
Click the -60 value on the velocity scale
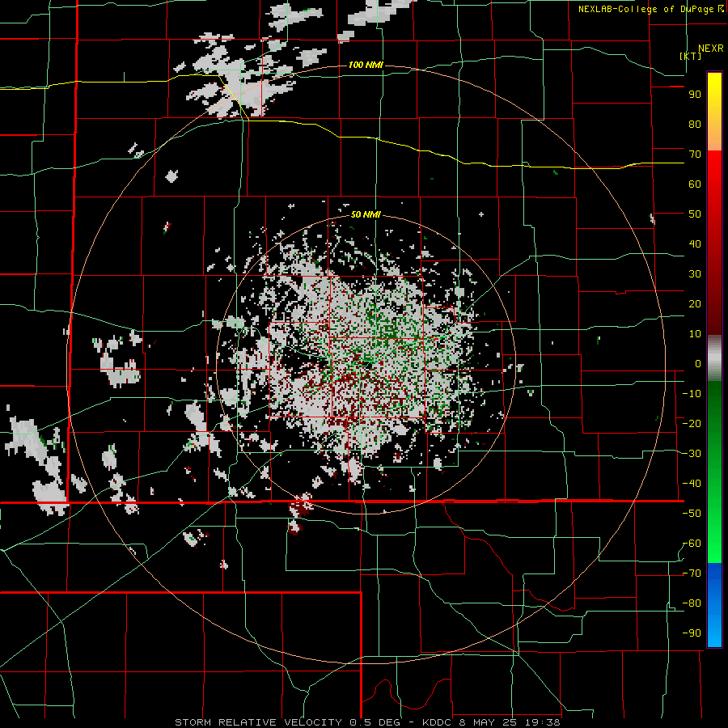tap(692, 544)
